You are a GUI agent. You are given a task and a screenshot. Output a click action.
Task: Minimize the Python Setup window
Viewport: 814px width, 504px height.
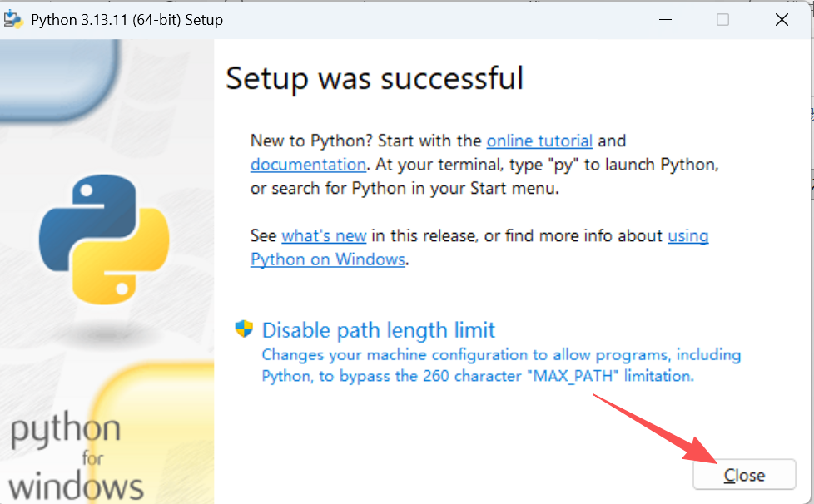(665, 20)
